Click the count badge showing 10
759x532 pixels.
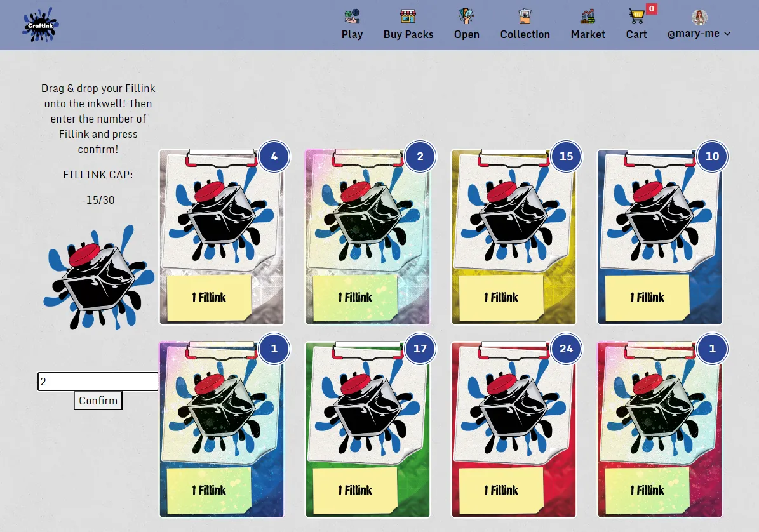[x=713, y=156]
